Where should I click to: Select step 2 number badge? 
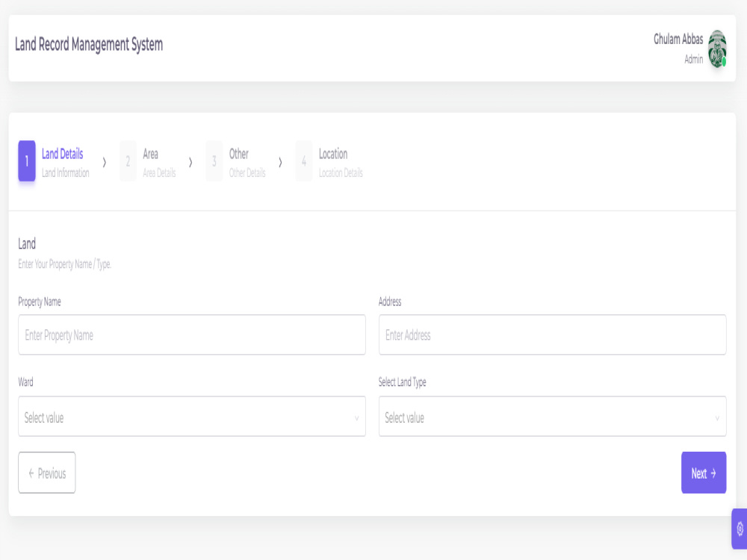click(x=128, y=161)
